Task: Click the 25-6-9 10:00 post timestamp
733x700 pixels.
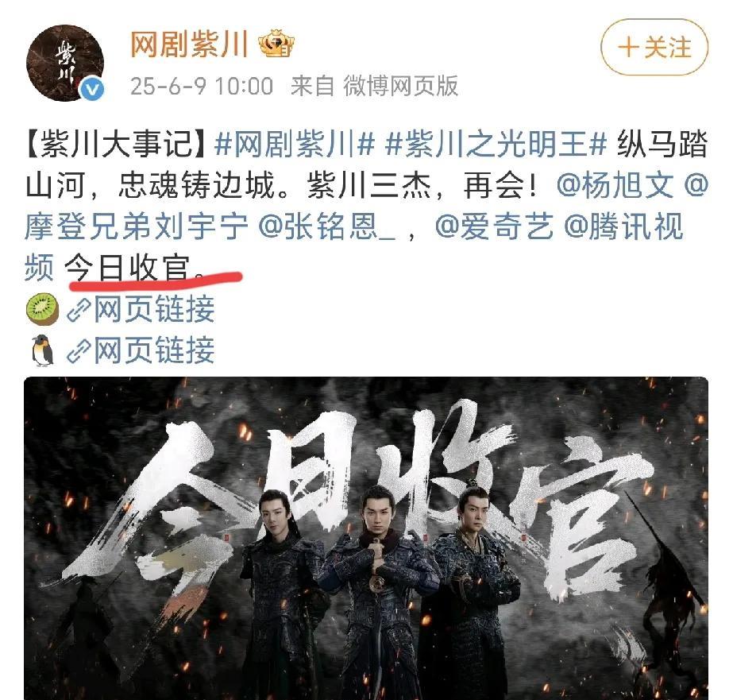Action: point(202,87)
